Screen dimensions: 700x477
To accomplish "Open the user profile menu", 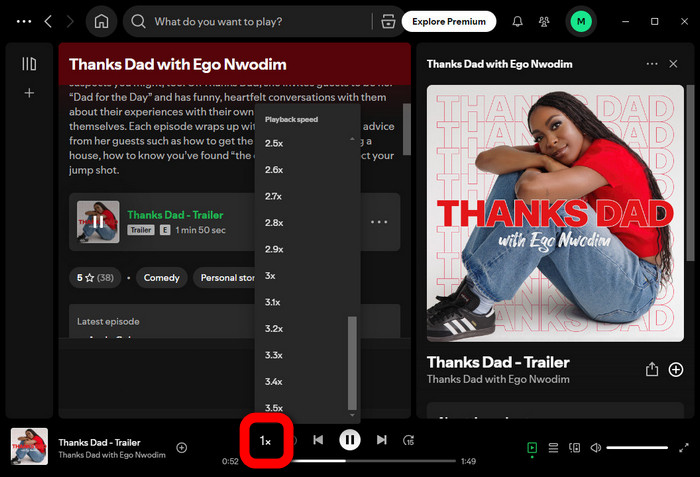I will click(x=580, y=21).
